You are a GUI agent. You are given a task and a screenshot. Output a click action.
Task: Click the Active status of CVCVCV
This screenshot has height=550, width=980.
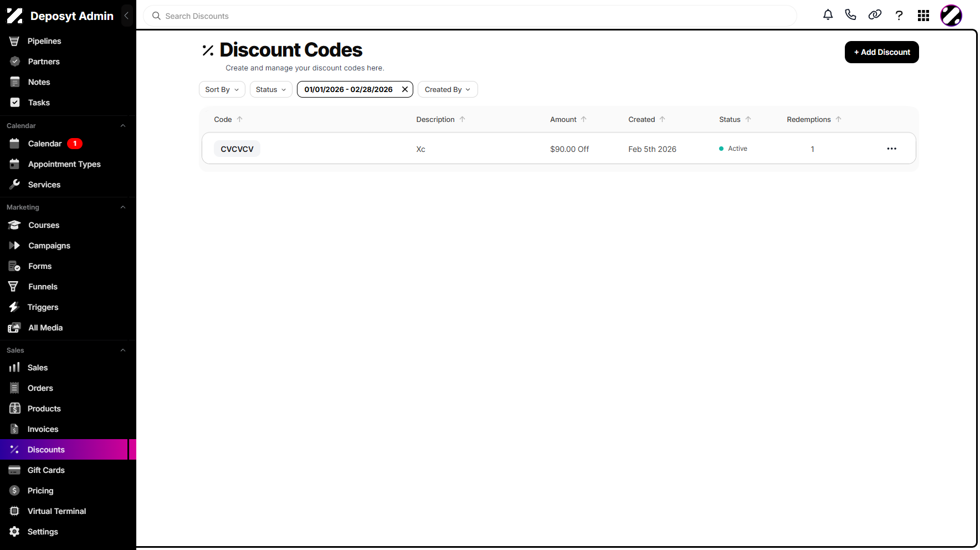(733, 149)
